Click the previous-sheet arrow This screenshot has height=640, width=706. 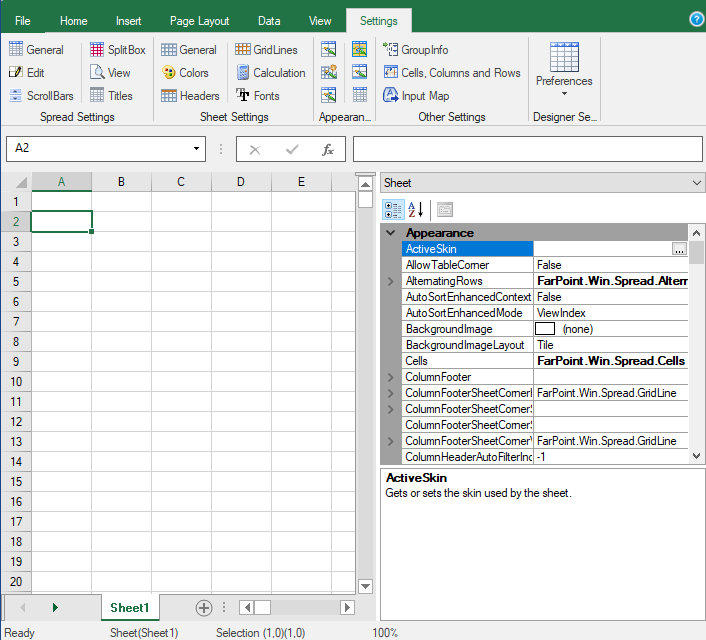(x=23, y=608)
